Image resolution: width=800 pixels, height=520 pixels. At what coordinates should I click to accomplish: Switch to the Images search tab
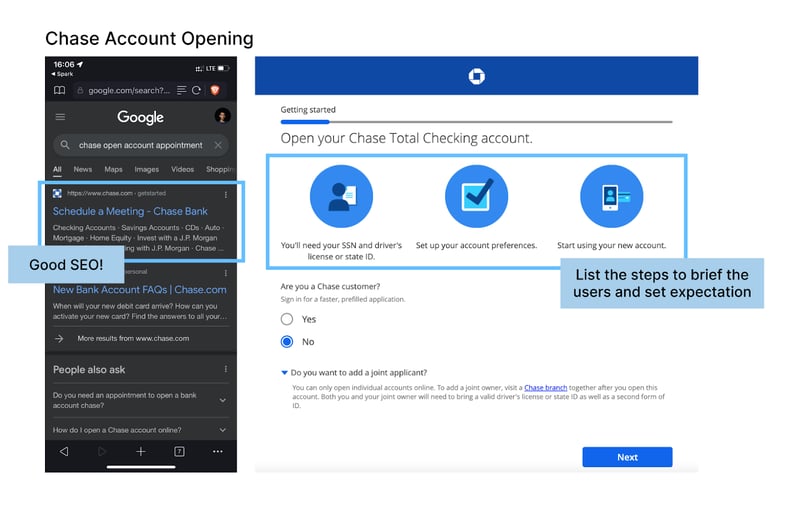[x=146, y=169]
